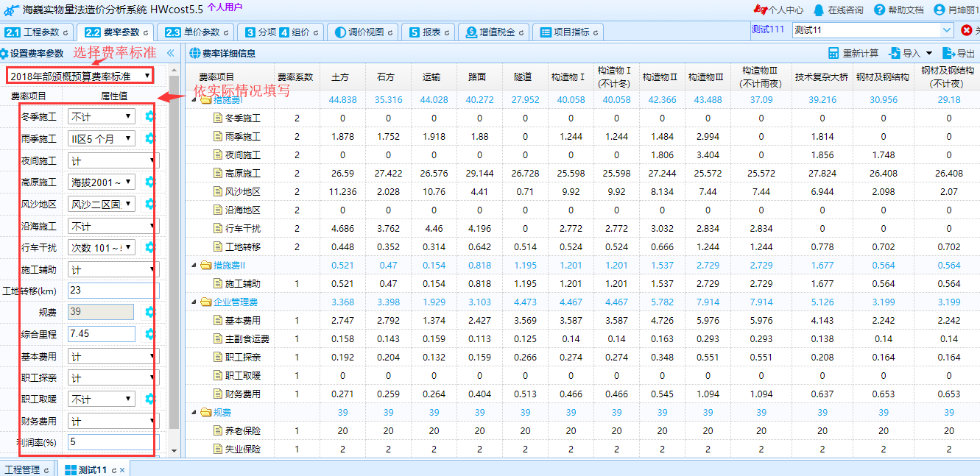
Task: Open the 夜间施工 dropdown
Action: pos(113,160)
